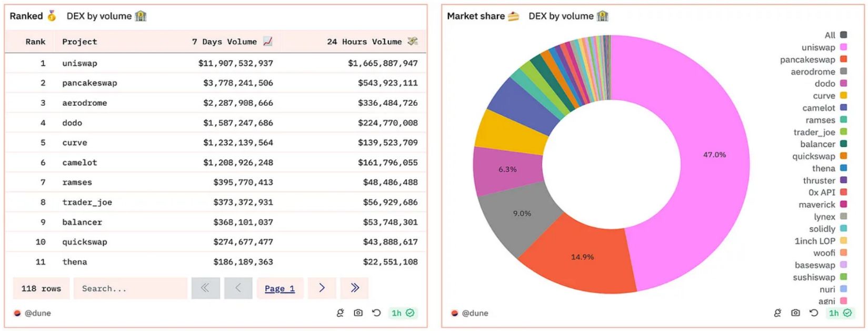Click the refresh icon in the Market share panel
This screenshot has width=868, height=331.
click(814, 313)
